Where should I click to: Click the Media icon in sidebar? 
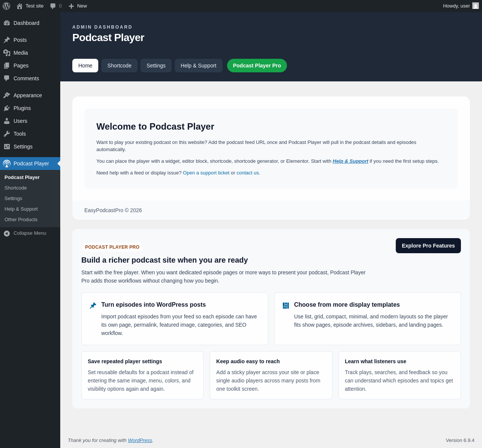click(7, 53)
